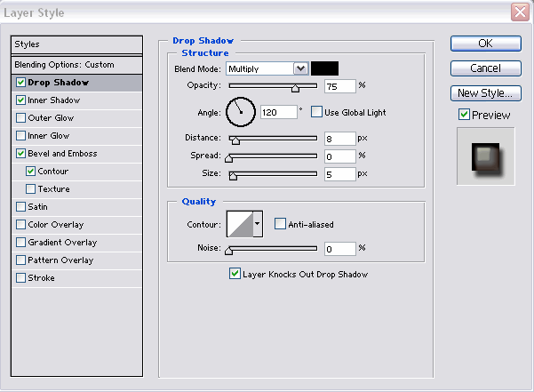Viewport: 534px width, 392px height.
Task: Toggle the Drop Shadow checkbox
Action: [20, 83]
